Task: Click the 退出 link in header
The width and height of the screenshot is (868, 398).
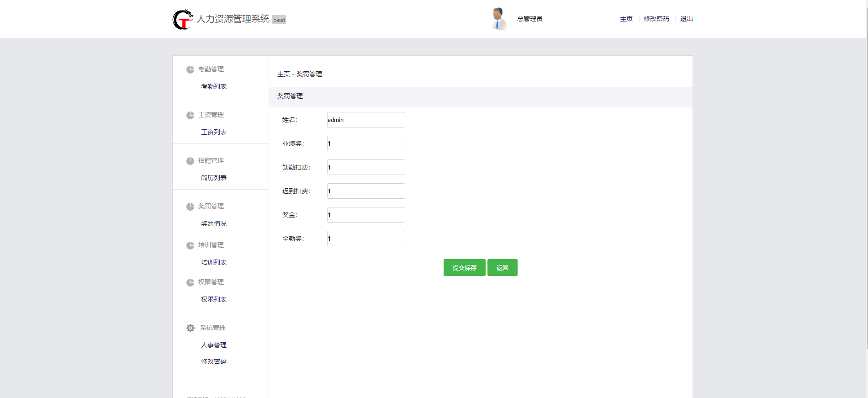Action: (x=686, y=19)
